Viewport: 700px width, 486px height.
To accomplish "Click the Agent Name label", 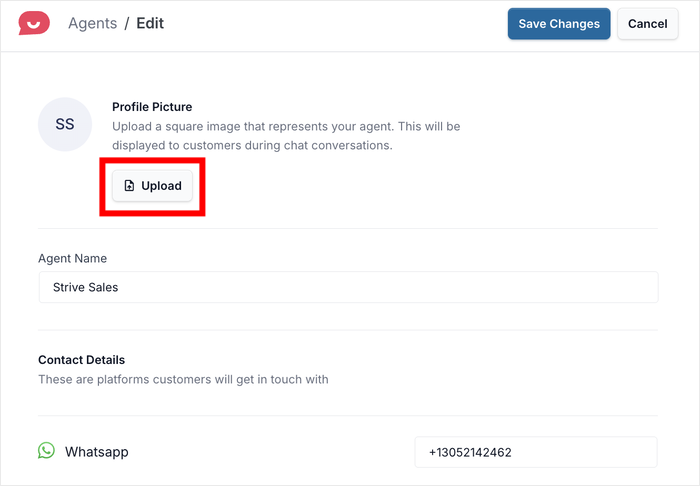I will (x=73, y=258).
